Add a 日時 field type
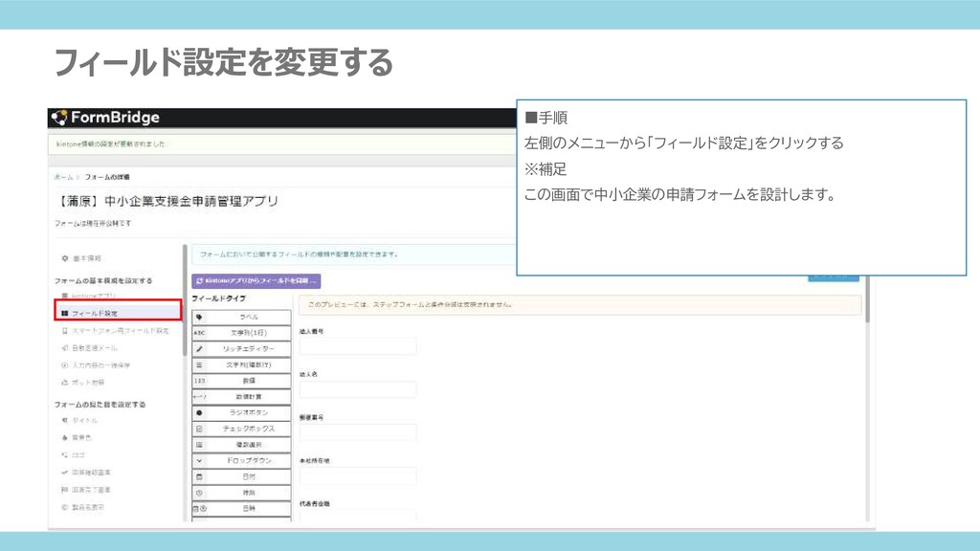Screen dimensions: 980x551 click(x=241, y=509)
